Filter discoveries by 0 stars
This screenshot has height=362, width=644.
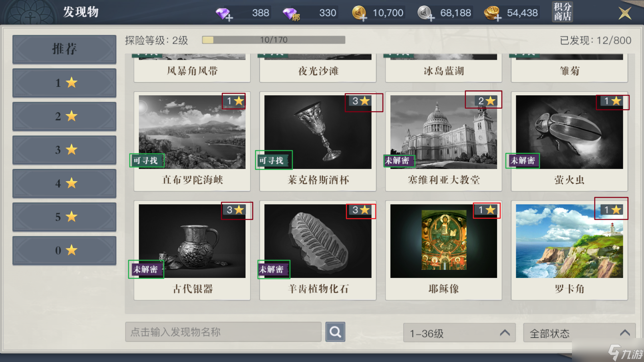pyautogui.click(x=64, y=251)
